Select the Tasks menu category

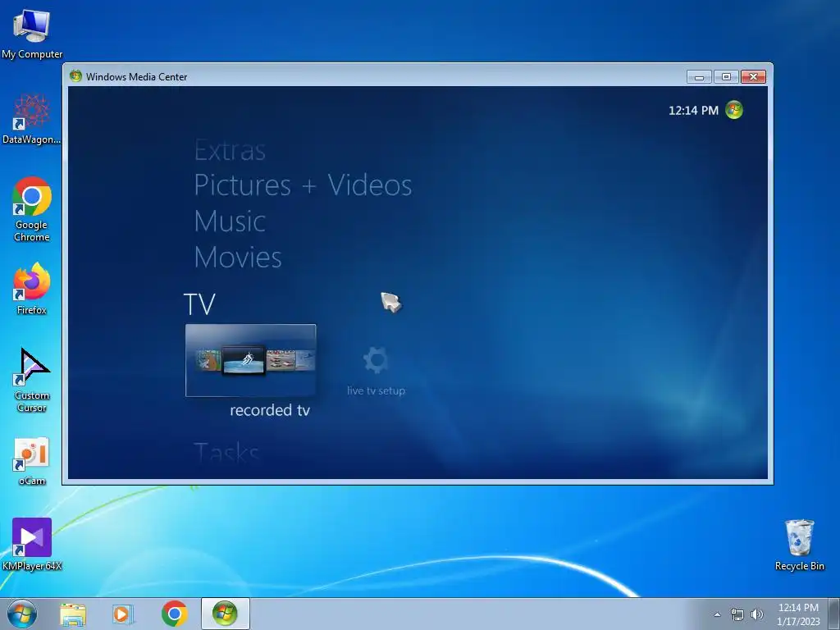click(x=226, y=452)
